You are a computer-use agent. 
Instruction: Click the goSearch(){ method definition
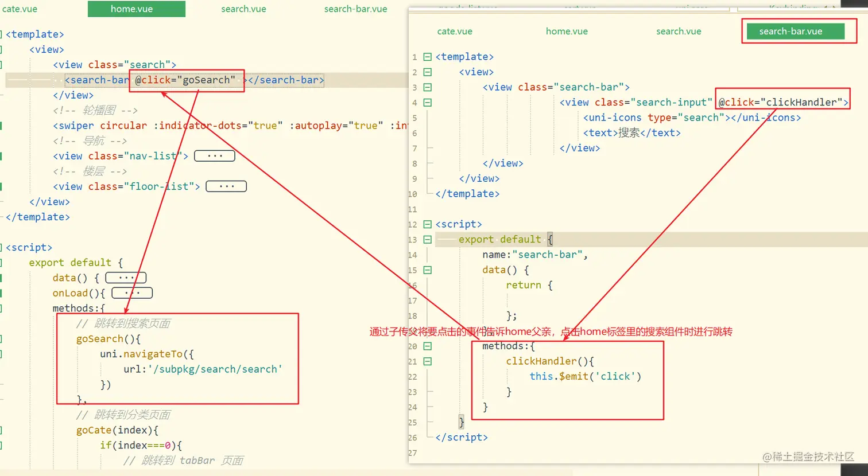click(108, 339)
